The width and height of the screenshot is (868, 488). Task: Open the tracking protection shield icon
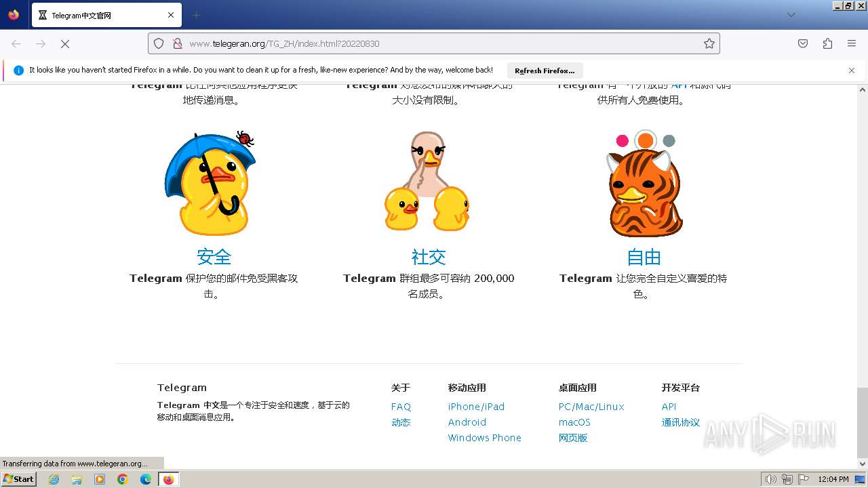[x=159, y=43]
